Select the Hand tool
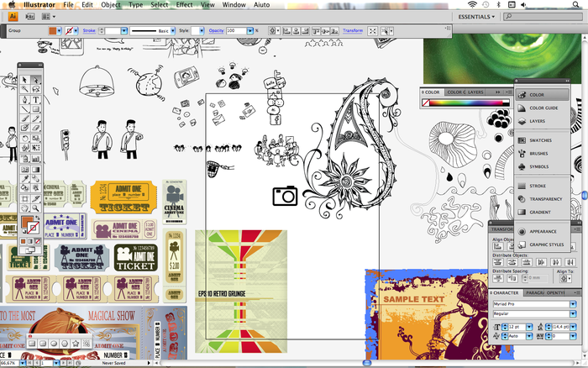Screen dimensions: 588x368 pos(24,208)
